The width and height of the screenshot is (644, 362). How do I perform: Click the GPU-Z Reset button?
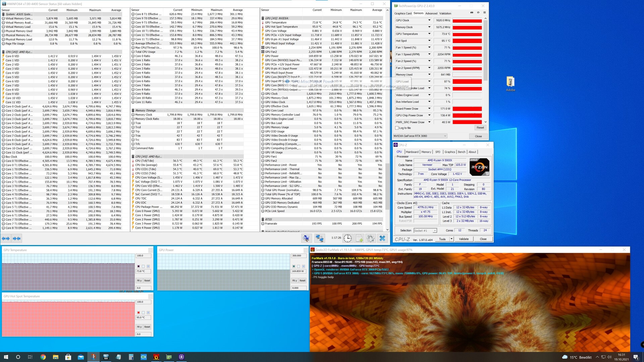(480, 128)
